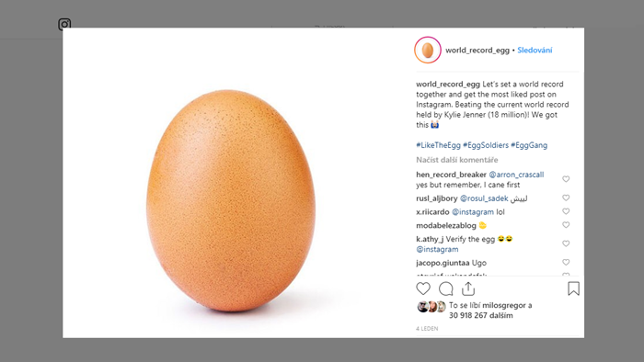This screenshot has width=644, height=362.
Task: View the list of 30 918 267 likers
Action: pyautogui.click(x=480, y=315)
